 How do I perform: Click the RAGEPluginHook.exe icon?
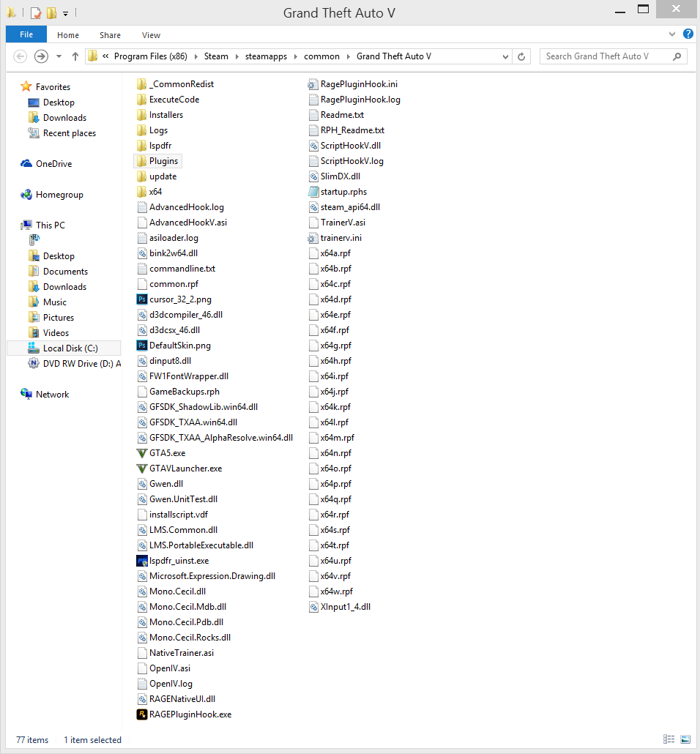point(142,714)
